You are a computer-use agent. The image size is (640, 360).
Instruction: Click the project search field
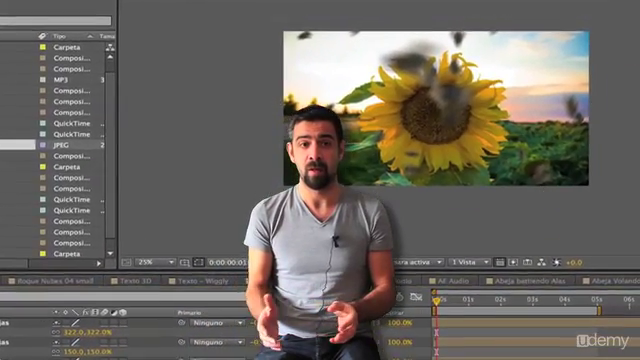coord(56,20)
